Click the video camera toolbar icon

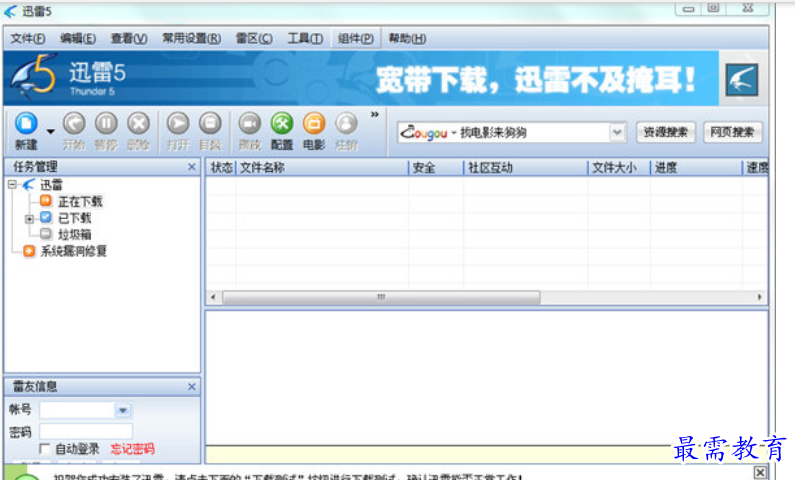point(249,124)
